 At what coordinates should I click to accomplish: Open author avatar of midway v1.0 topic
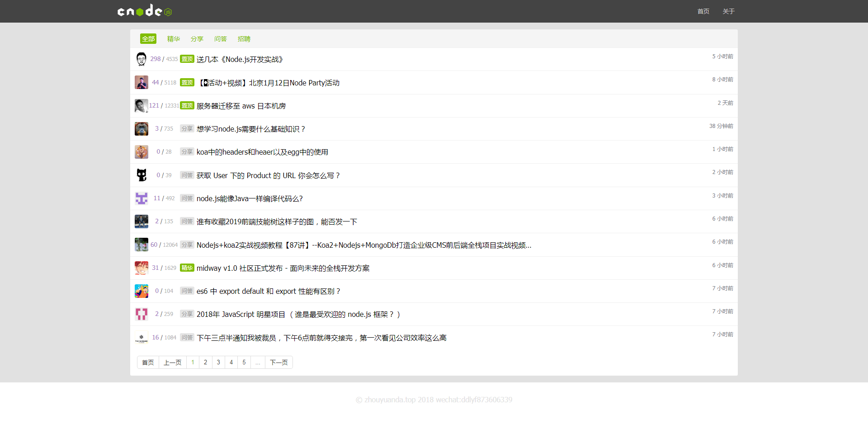[142, 268]
